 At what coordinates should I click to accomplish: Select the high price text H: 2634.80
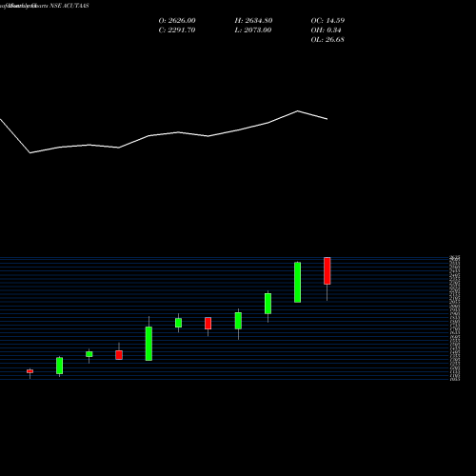coord(253,21)
